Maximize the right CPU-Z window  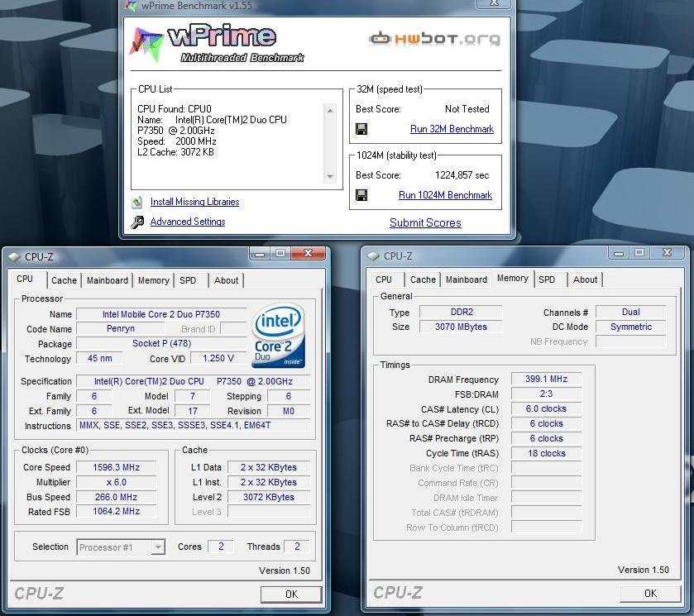pyautogui.click(x=639, y=252)
